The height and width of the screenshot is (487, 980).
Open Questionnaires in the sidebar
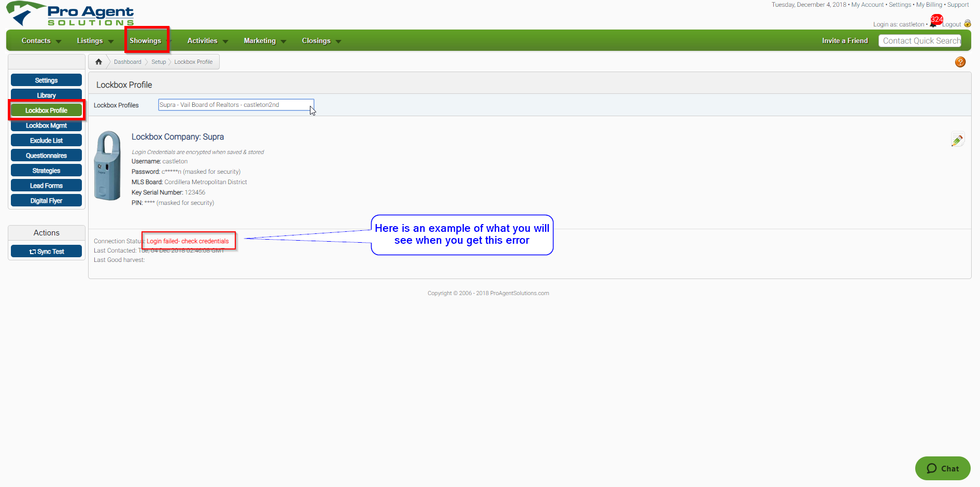point(46,156)
